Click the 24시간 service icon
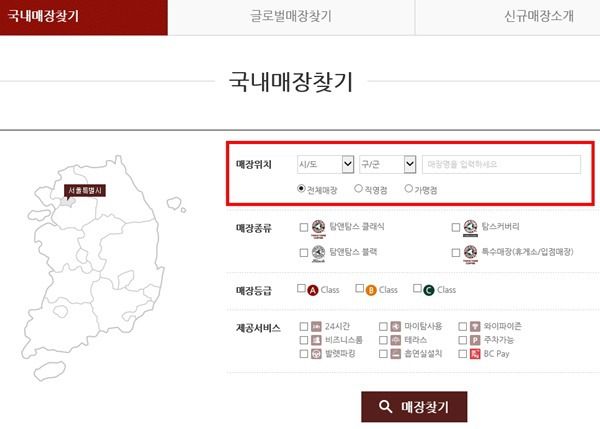The height and width of the screenshot is (429, 600). 316,326
